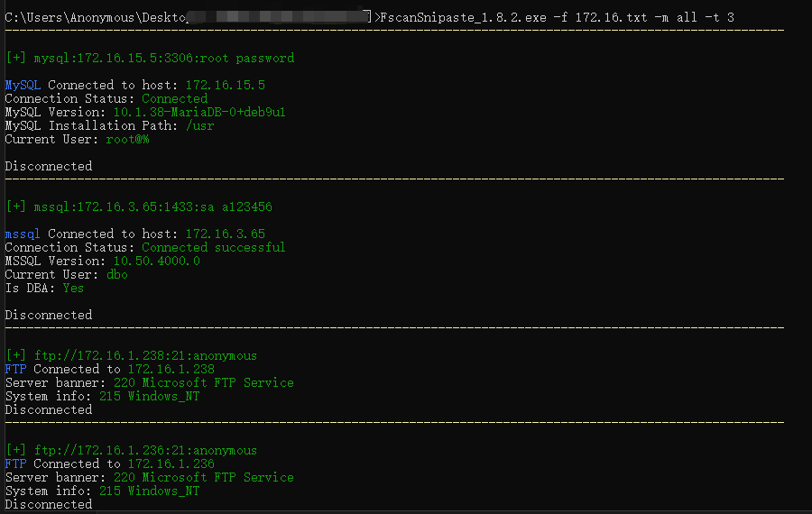The height and width of the screenshot is (514, 812).
Task: Click the Disconnected line after the MySQL section
Action: click(x=49, y=166)
